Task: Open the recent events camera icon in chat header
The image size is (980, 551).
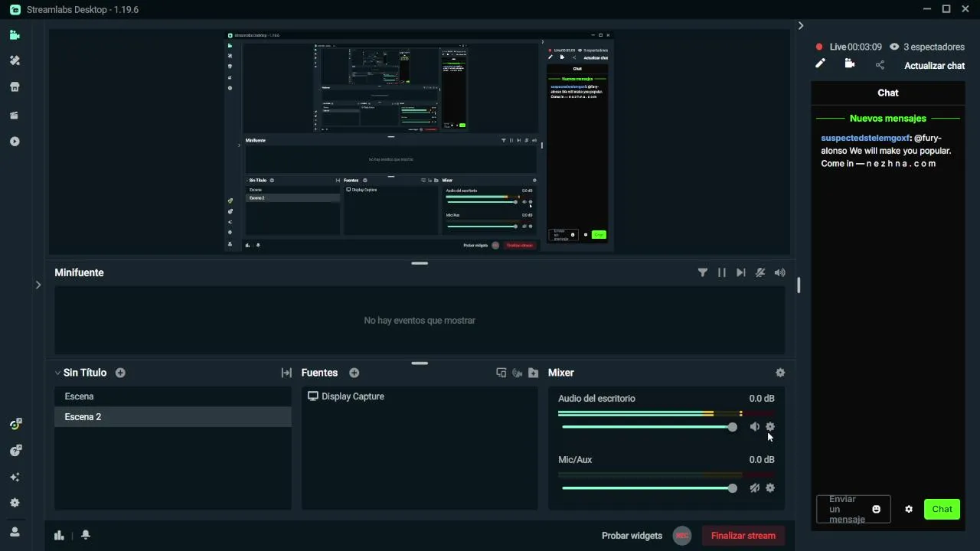Action: coord(850,64)
